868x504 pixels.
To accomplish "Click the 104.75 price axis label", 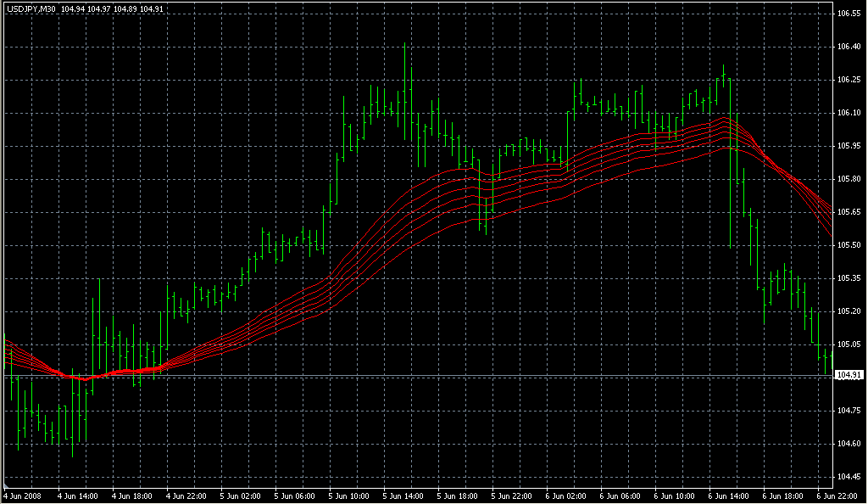I will pos(849,411).
